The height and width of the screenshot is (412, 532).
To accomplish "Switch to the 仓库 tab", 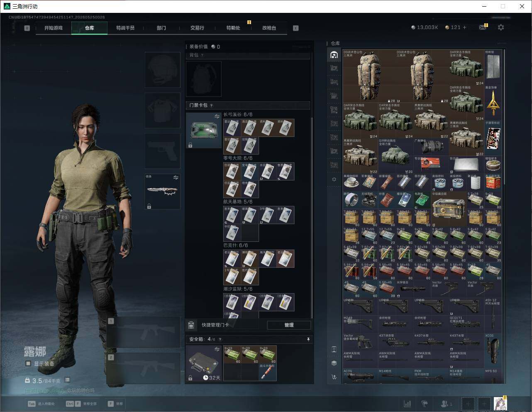I will pos(89,28).
